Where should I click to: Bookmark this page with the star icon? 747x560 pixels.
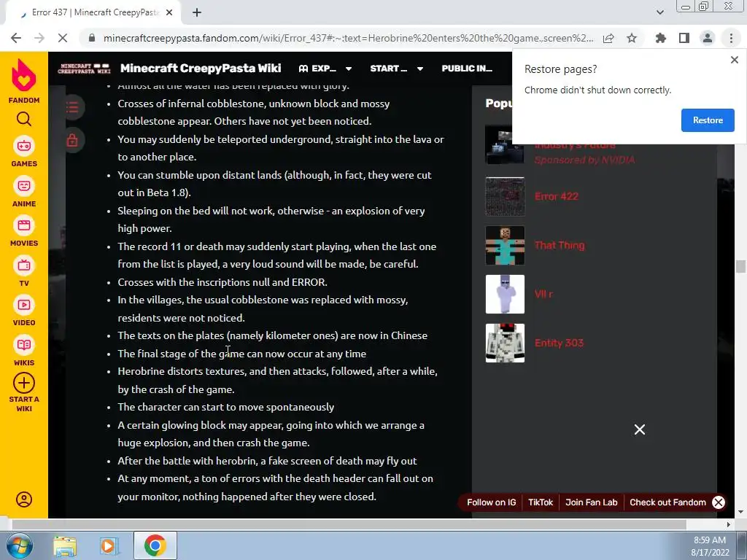click(x=632, y=38)
